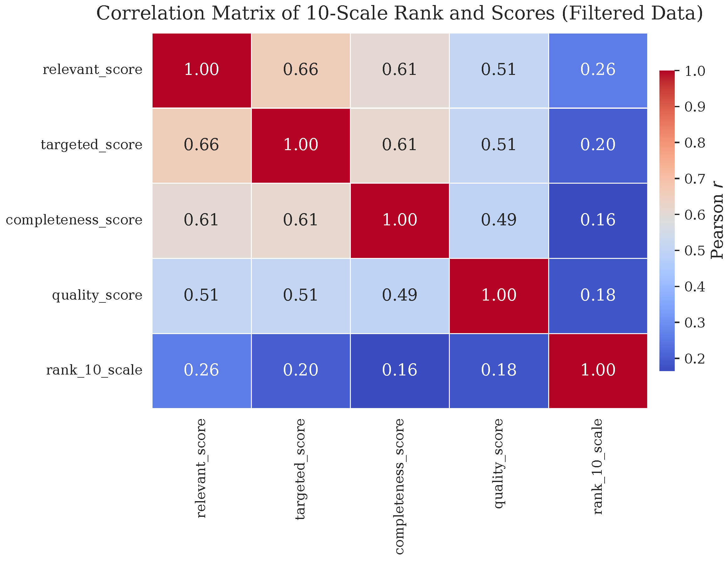Click the 1.00 cell in rank_10_scale row
This screenshot has height=561, width=728.
(598, 370)
